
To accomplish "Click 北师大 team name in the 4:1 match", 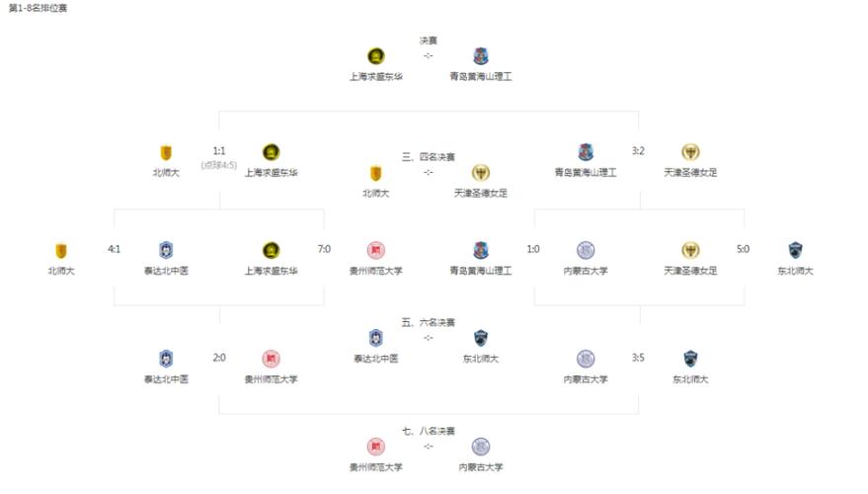I will click(61, 271).
